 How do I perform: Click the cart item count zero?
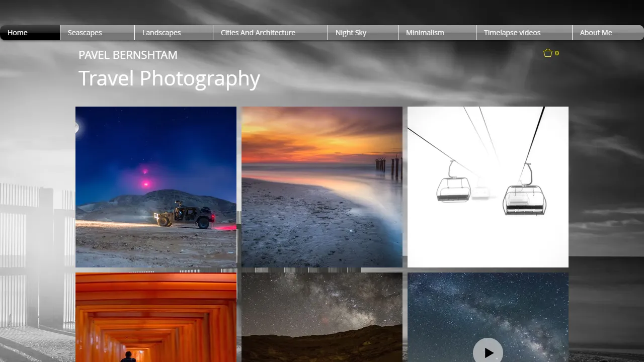(557, 53)
